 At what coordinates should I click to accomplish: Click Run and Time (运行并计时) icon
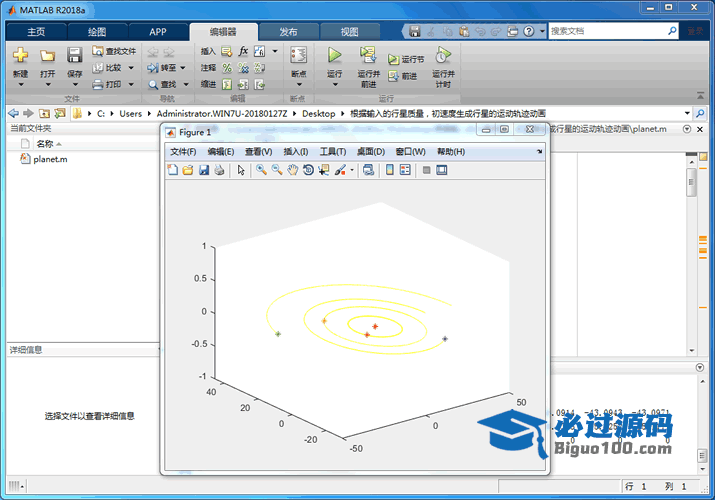coord(443,55)
